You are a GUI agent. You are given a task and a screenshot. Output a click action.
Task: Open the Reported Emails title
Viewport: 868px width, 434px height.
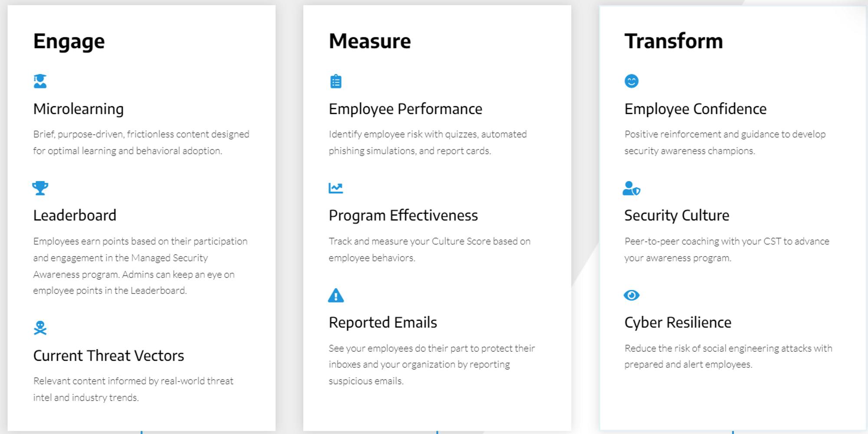pyautogui.click(x=383, y=323)
